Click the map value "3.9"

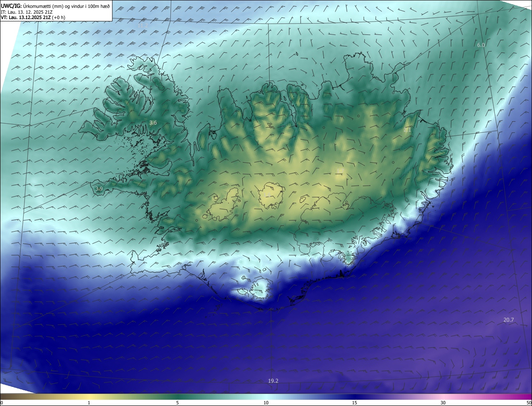pos(99,189)
